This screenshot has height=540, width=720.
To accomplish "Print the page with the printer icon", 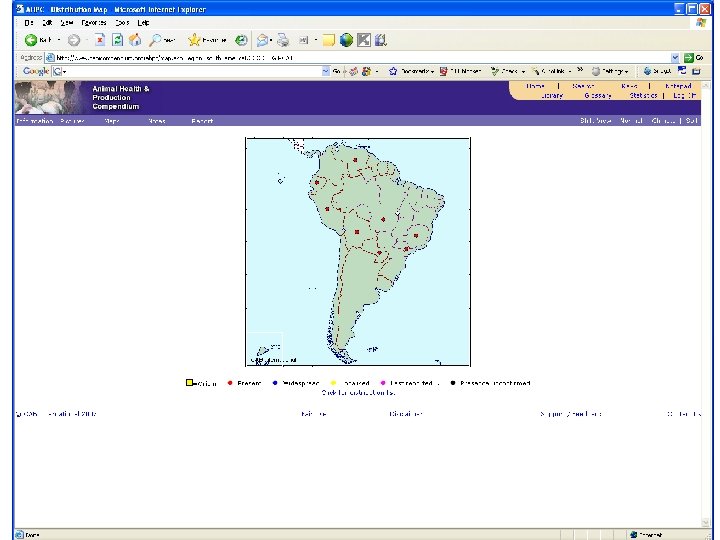I will click(x=283, y=40).
